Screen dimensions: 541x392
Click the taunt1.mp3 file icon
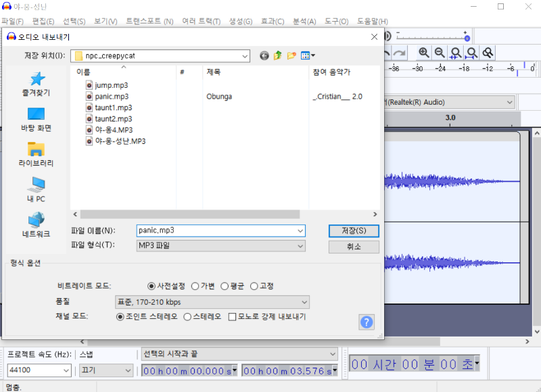coord(89,107)
